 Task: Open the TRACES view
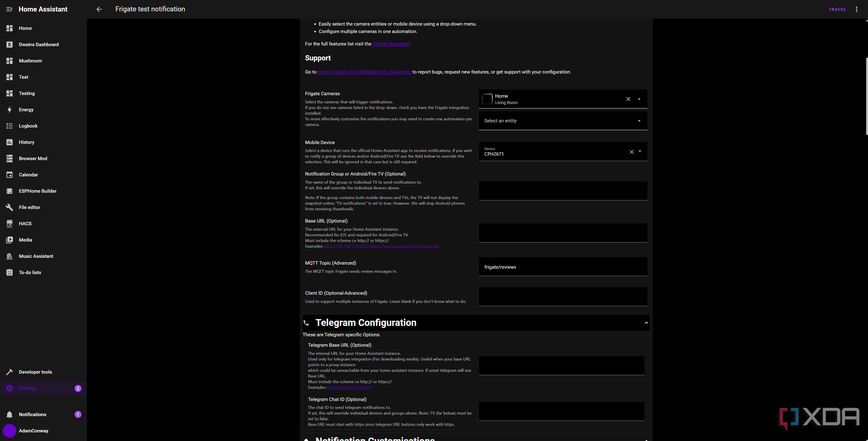(x=837, y=9)
